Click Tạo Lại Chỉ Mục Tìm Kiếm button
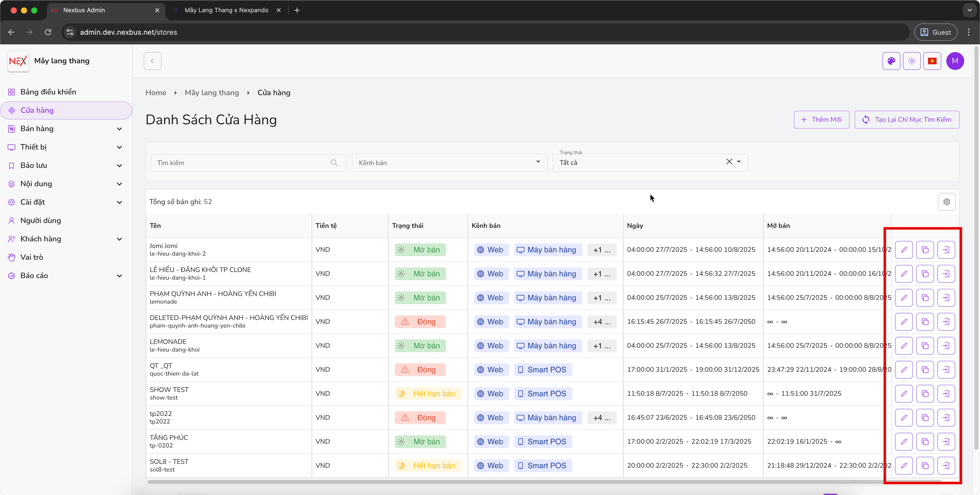The image size is (980, 495). click(906, 119)
